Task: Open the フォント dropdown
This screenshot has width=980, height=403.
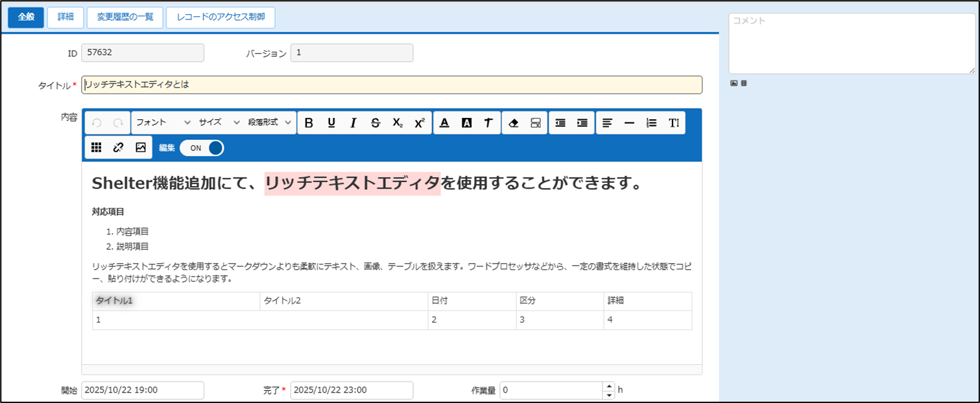Action: [x=163, y=122]
